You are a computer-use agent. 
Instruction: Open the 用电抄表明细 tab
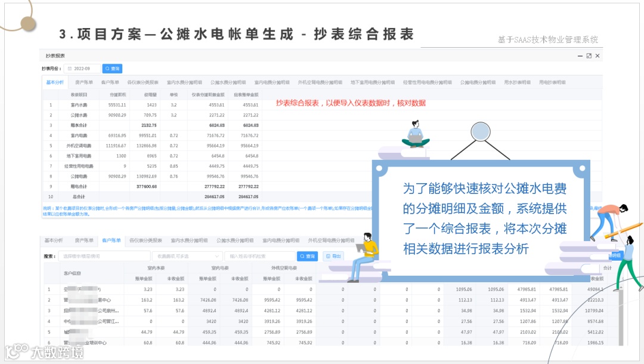(x=552, y=82)
